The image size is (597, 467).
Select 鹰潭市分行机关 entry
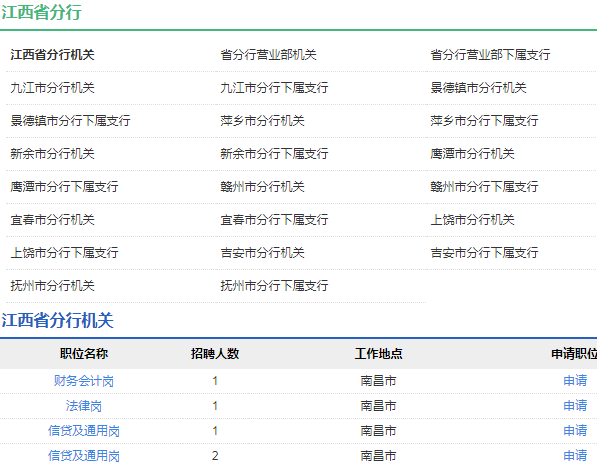point(472,154)
